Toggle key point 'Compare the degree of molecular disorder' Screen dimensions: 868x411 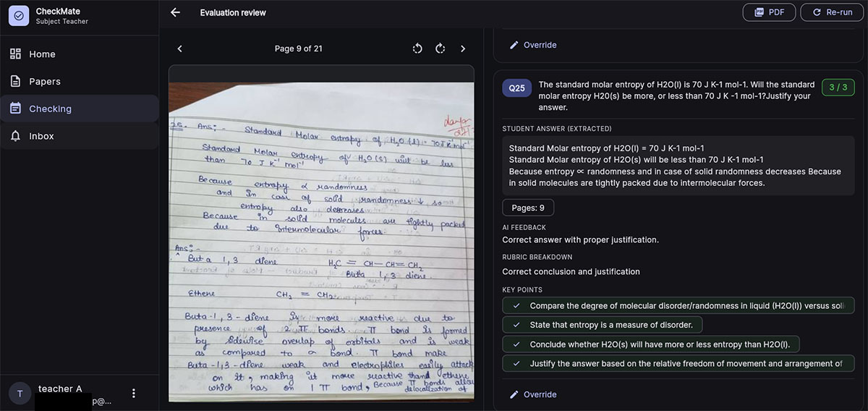click(678, 305)
